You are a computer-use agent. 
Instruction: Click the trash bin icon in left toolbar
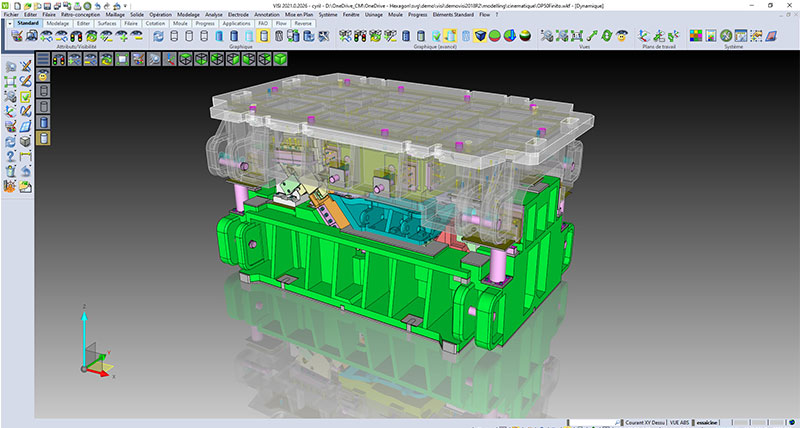[9, 171]
